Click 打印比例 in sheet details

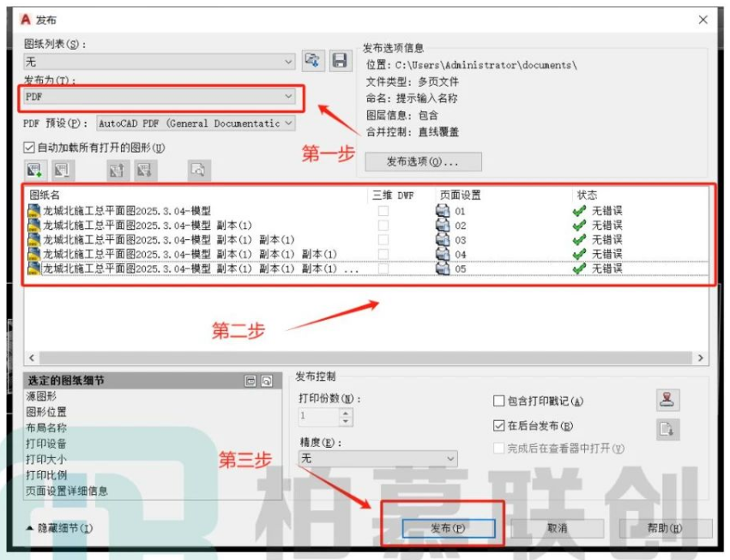(x=46, y=475)
